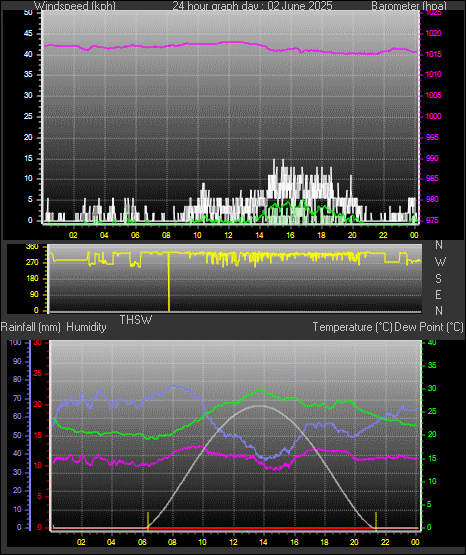
Task: Click the Barometer (hpa) axis title
Action: [409, 5]
